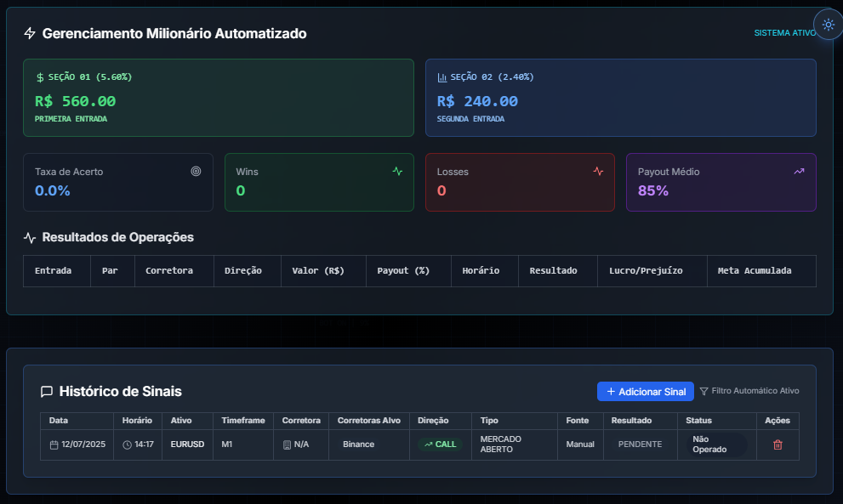Image resolution: width=843 pixels, height=504 pixels.
Task: Click the red pulse icon on Losses
Action: pyautogui.click(x=598, y=172)
